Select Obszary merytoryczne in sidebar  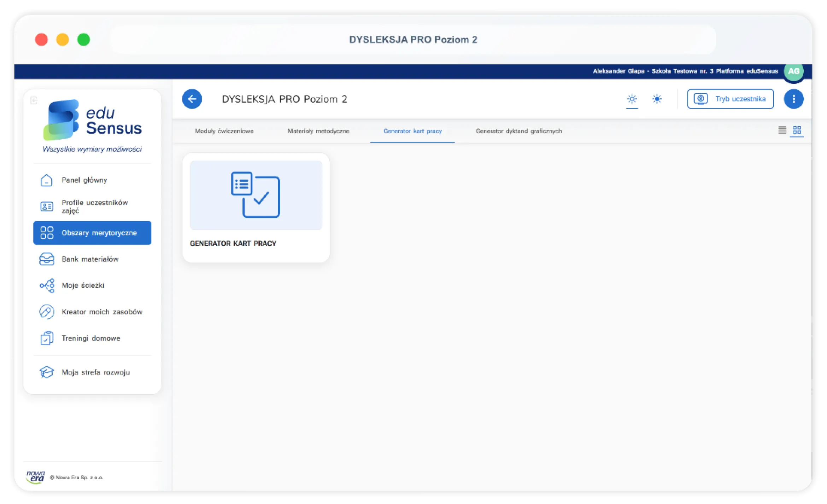tap(92, 233)
